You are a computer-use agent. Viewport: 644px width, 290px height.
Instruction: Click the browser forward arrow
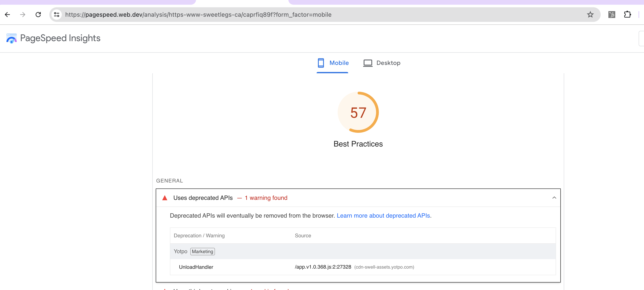click(23, 15)
